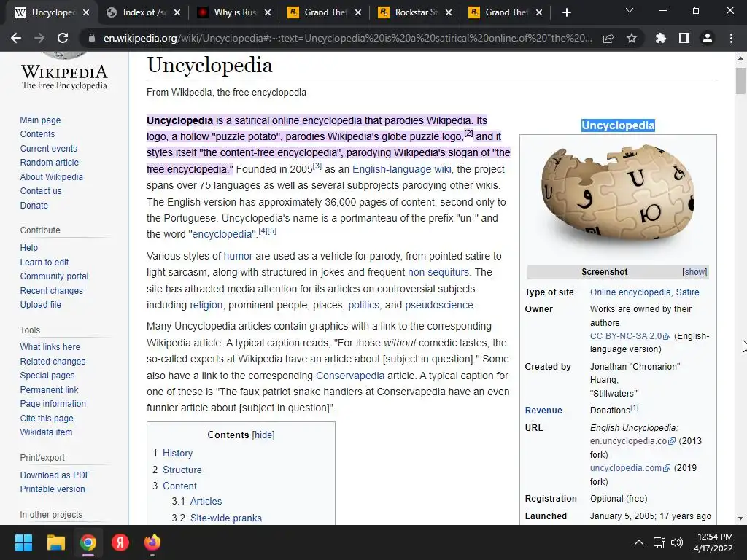Open the Chrome profile avatar

[x=708, y=38]
